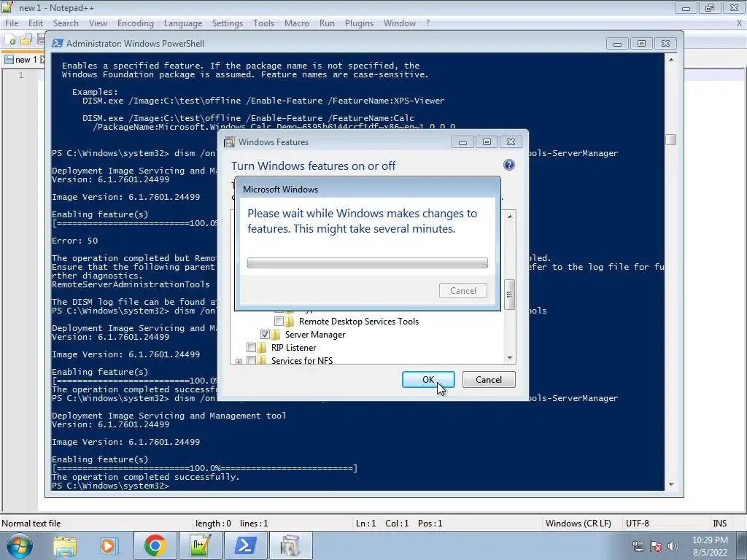Uncheck the Server Manager checkbox

click(265, 334)
